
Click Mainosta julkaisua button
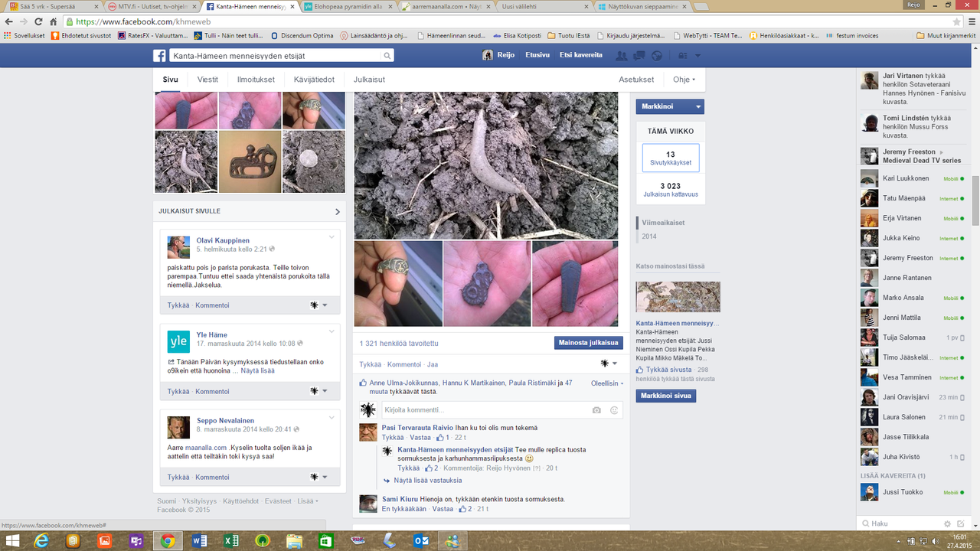[x=588, y=343]
